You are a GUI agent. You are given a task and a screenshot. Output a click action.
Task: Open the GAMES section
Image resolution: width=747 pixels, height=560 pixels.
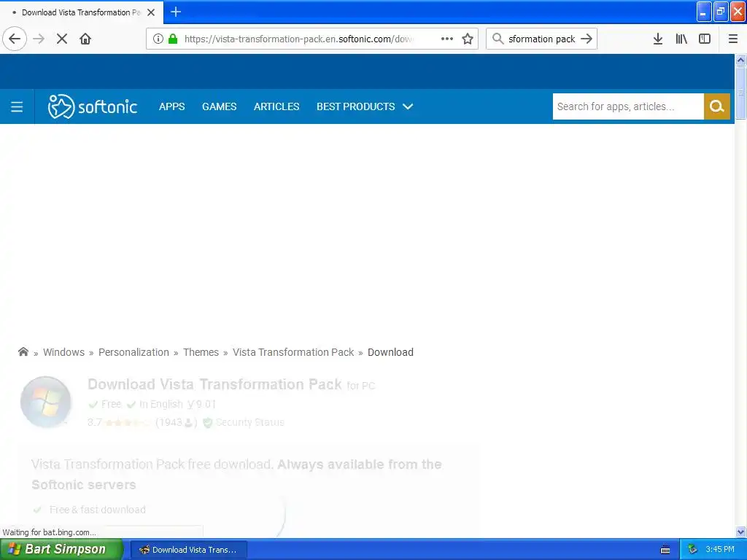(219, 106)
